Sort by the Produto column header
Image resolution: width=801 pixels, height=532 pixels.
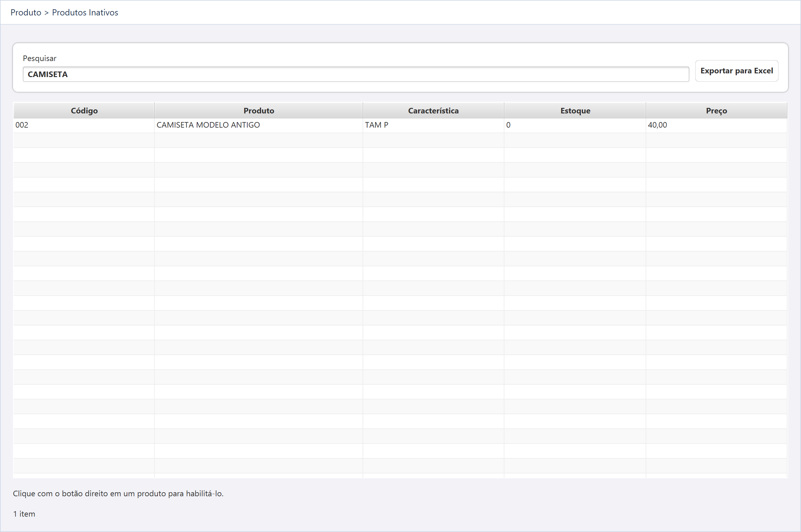click(259, 111)
